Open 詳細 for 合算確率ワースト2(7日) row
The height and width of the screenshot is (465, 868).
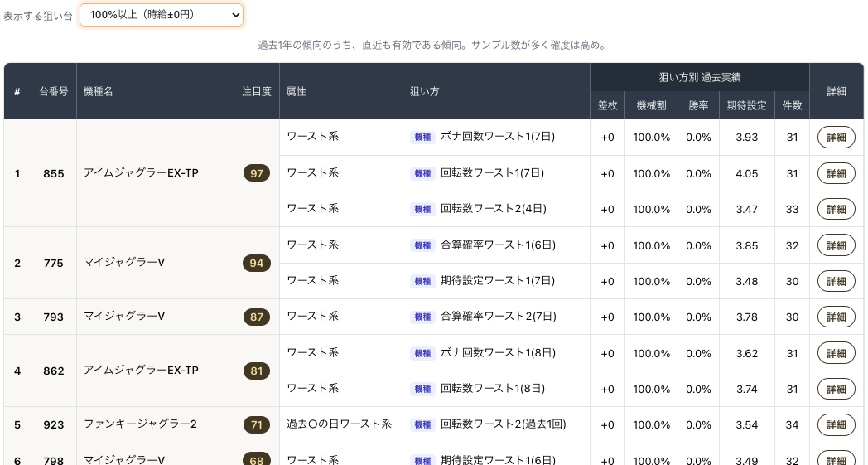pos(836,317)
